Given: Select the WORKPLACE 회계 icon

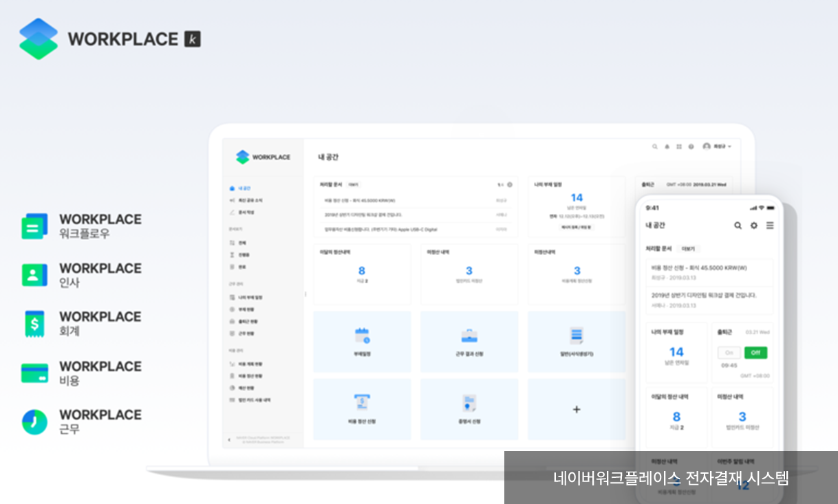Looking at the screenshot, I should tap(34, 324).
